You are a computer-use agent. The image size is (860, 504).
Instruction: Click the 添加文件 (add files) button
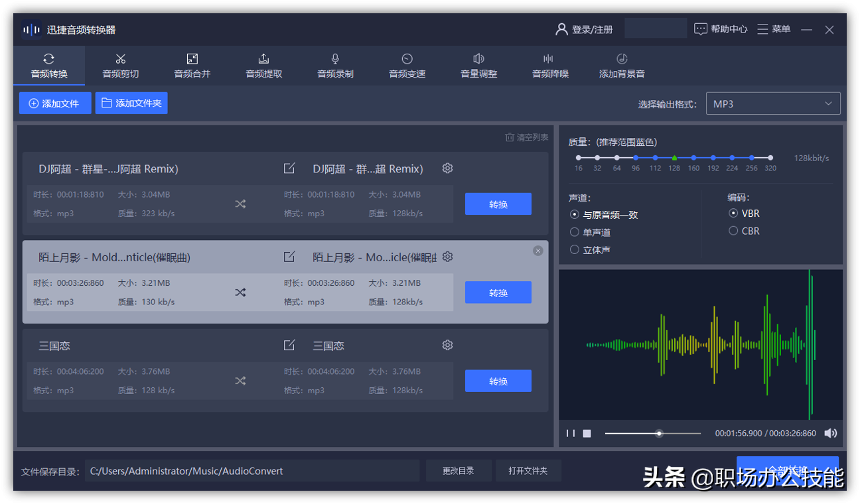coord(55,103)
